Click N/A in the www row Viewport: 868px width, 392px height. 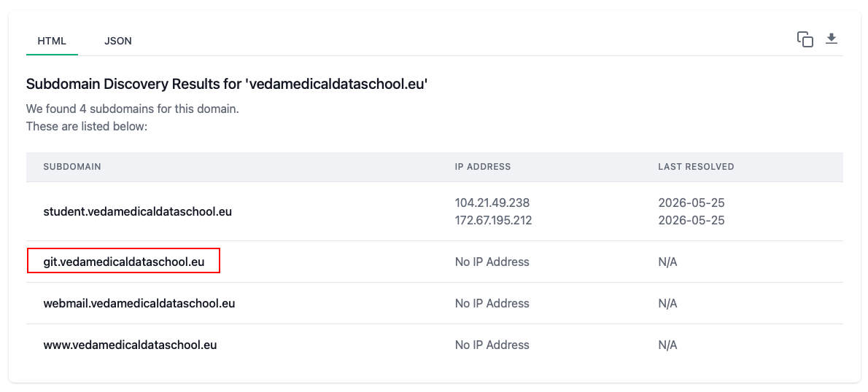pos(667,345)
